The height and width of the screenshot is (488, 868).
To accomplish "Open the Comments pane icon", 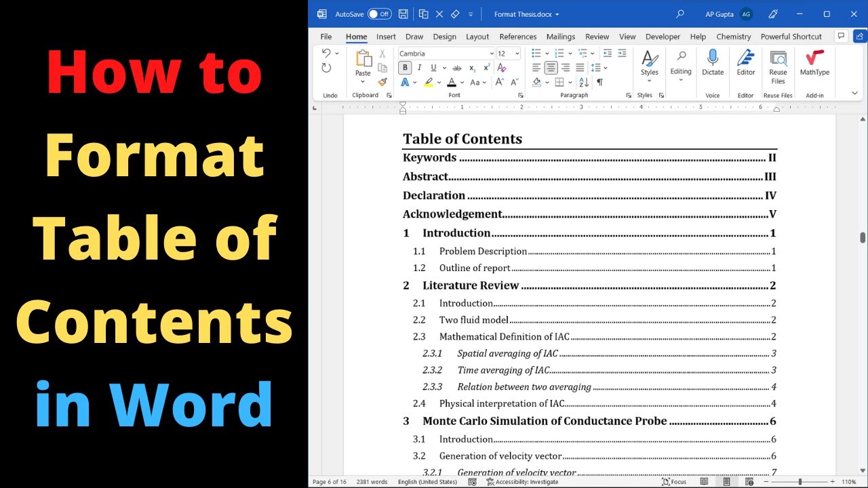I will tap(842, 36).
